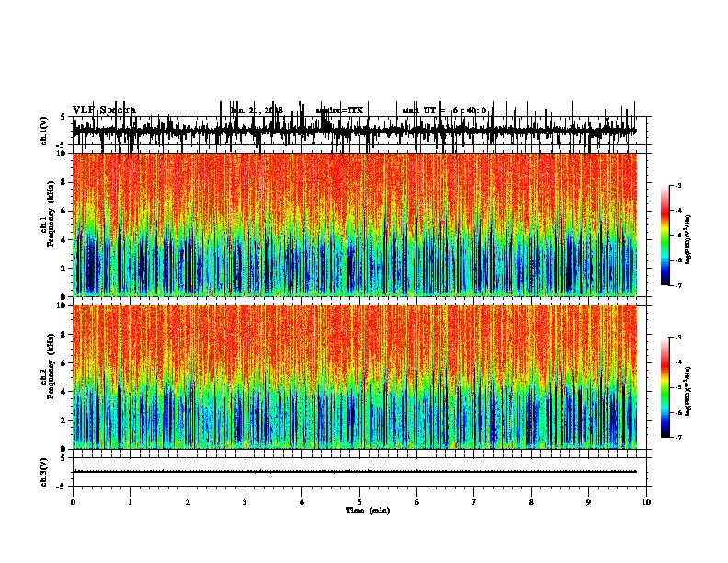Click the ch.3(V) axis label

[43, 472]
